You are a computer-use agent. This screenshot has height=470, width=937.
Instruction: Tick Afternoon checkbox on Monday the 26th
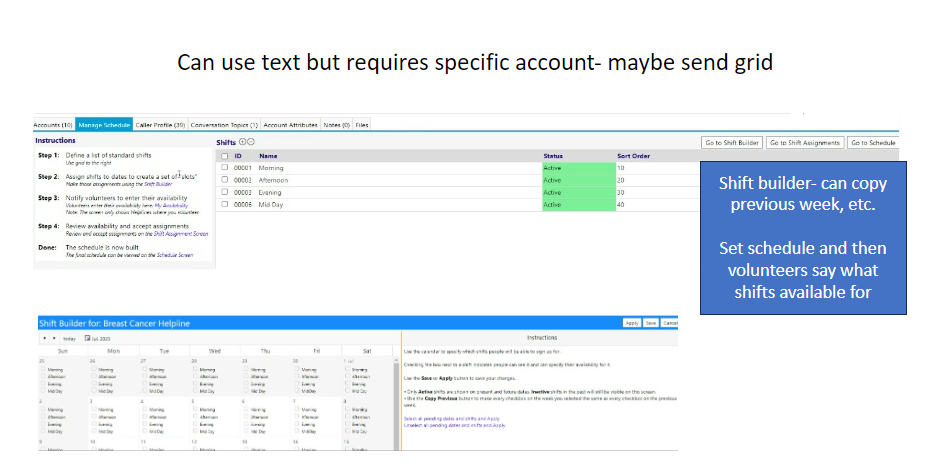94,377
